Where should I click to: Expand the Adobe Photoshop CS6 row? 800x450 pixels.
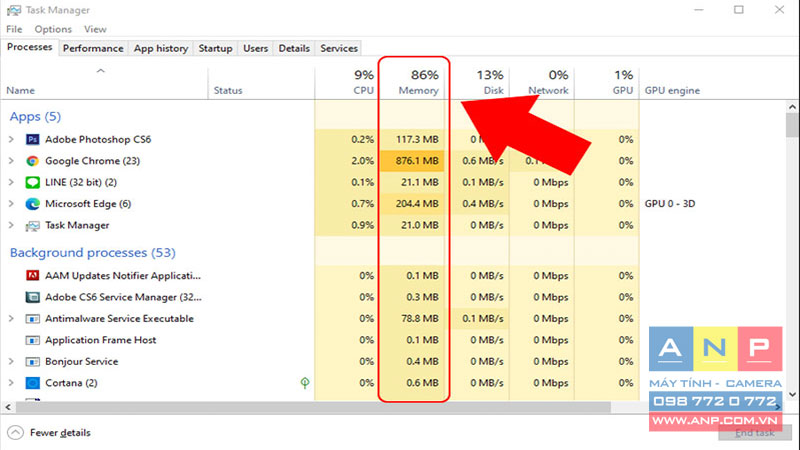pos(11,139)
